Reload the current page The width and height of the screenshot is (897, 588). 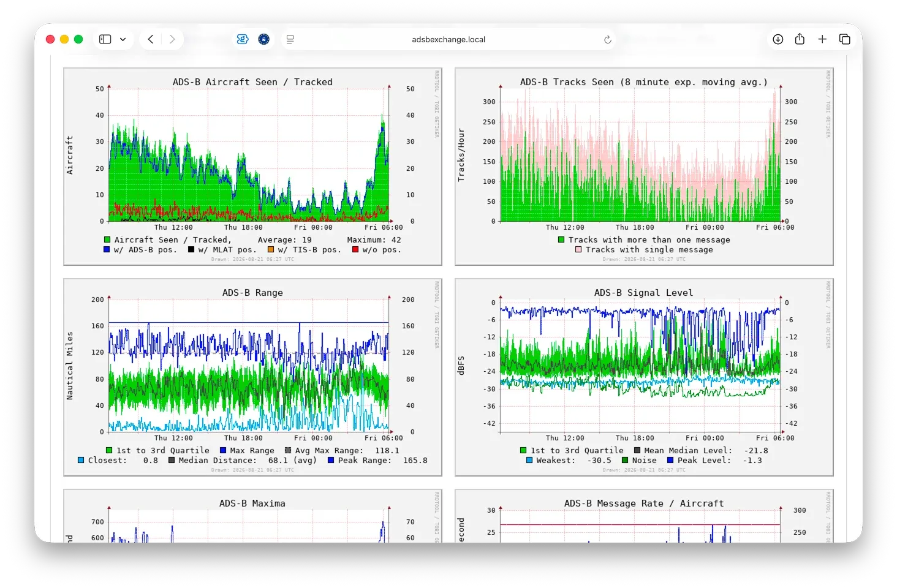pyautogui.click(x=607, y=39)
